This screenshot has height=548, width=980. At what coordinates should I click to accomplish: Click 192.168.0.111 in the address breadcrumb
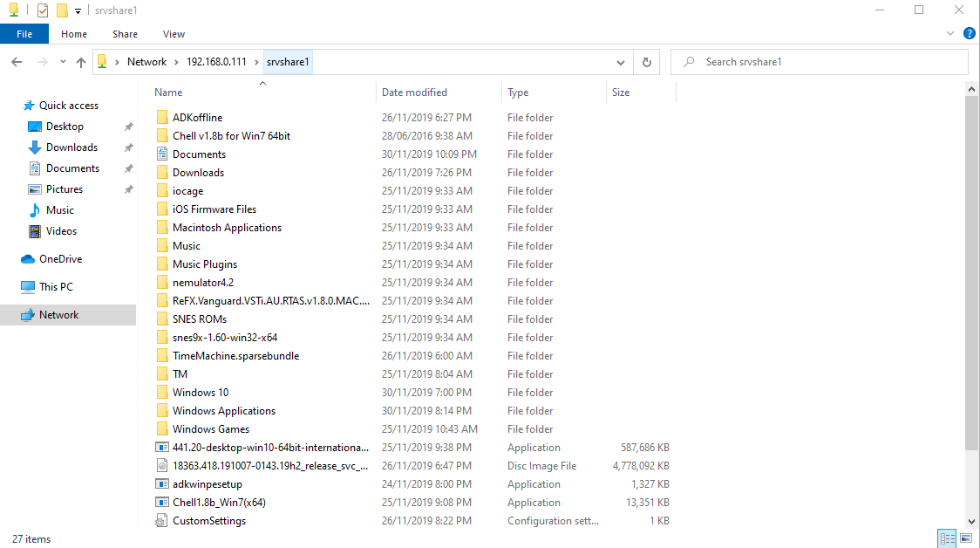pyautogui.click(x=216, y=62)
